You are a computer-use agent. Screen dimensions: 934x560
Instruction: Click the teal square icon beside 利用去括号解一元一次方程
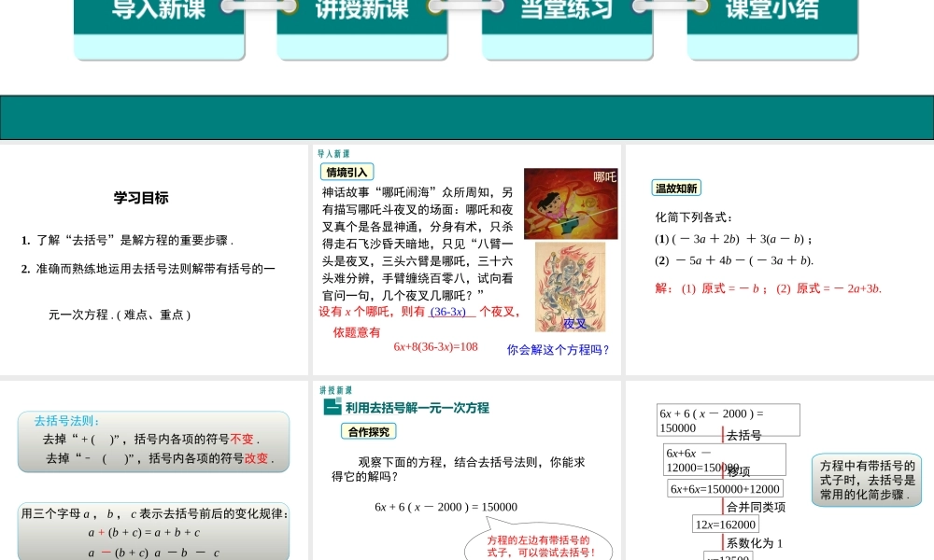coord(333,407)
